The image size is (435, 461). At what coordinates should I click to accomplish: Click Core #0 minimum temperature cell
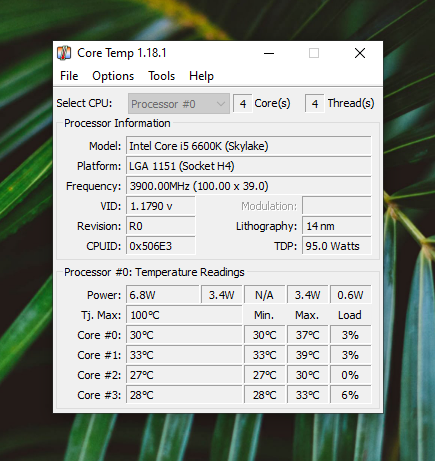(x=264, y=335)
